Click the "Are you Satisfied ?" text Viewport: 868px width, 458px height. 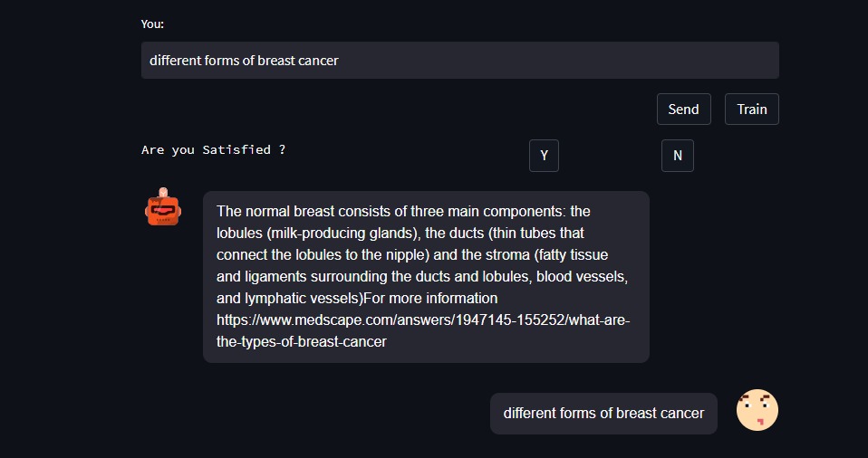click(x=214, y=150)
